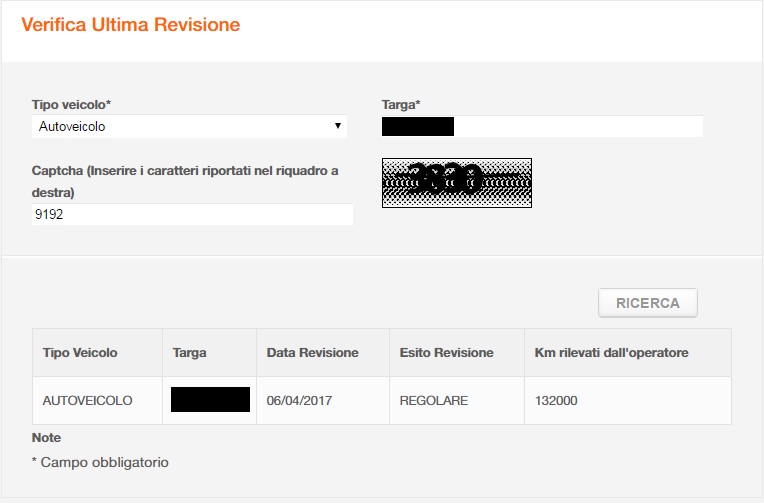Click the 06/04/2017 revision date cell
The width and height of the screenshot is (764, 503).
click(299, 400)
